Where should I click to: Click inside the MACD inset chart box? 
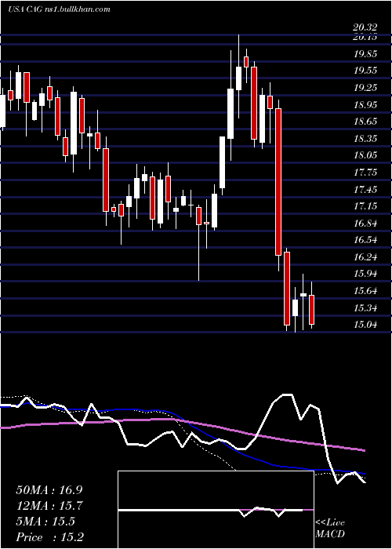click(216, 510)
